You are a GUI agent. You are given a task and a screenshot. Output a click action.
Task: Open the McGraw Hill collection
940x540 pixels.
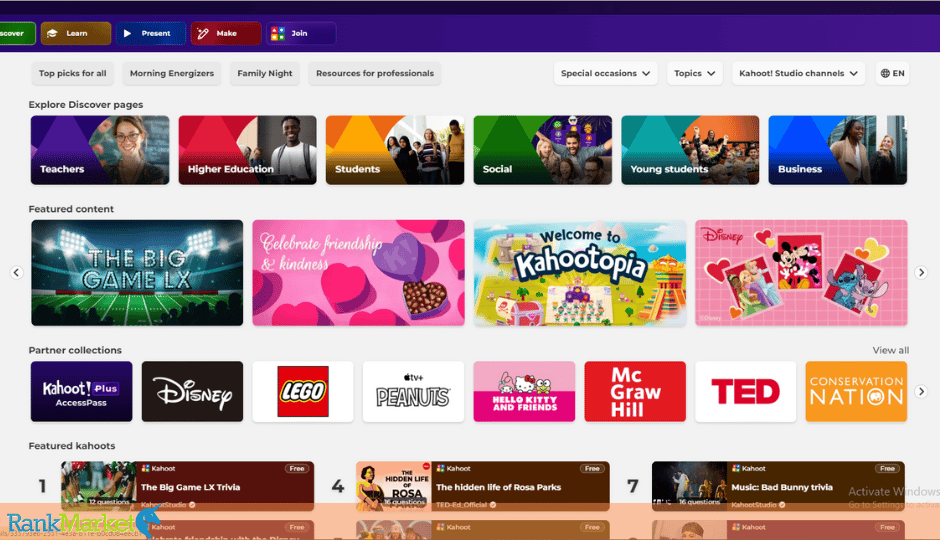click(635, 391)
